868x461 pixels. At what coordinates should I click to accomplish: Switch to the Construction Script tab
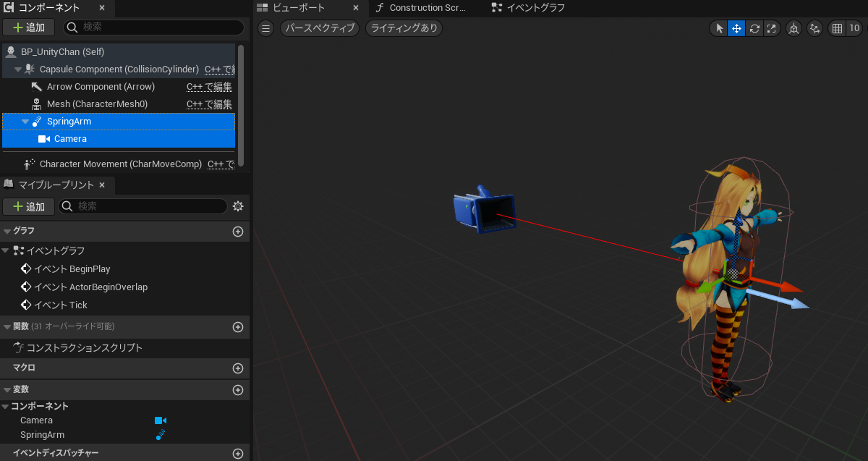click(x=420, y=8)
